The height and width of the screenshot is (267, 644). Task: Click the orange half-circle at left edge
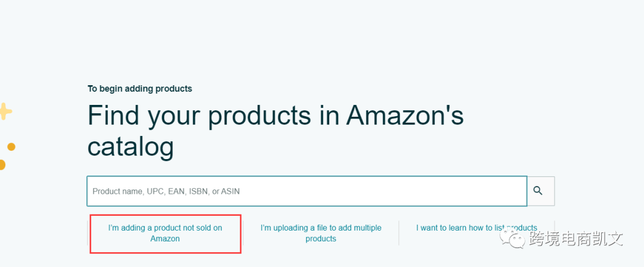pos(2,164)
